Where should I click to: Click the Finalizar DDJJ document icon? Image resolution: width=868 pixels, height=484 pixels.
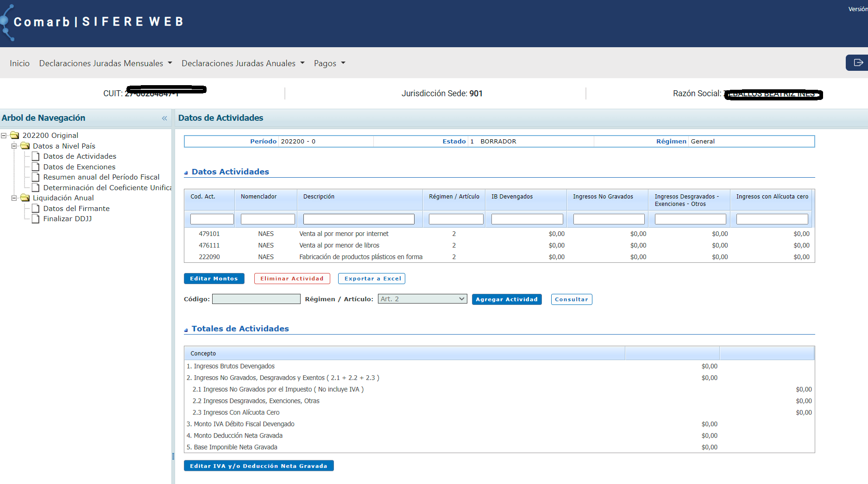[35, 218]
